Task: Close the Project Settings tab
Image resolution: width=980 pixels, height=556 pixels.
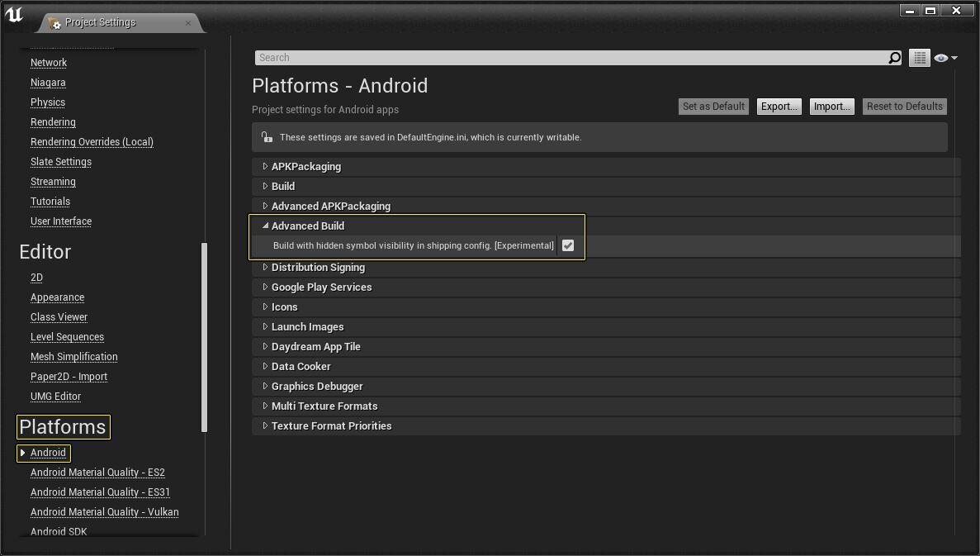Action: 188,22
